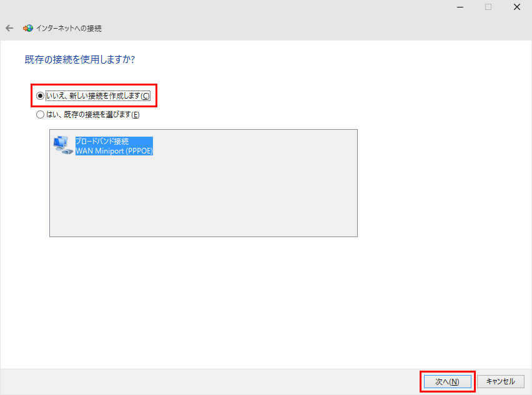Select the いいえ radio button circle

pyautogui.click(x=41, y=95)
